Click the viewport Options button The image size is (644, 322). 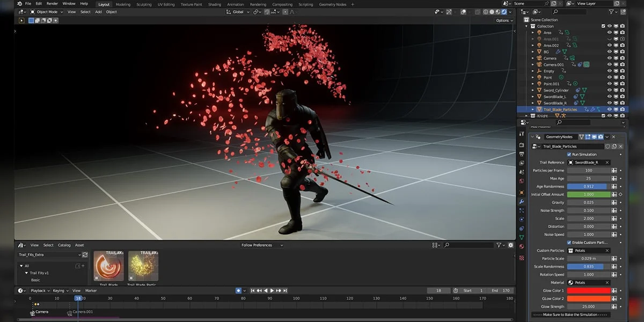(504, 20)
